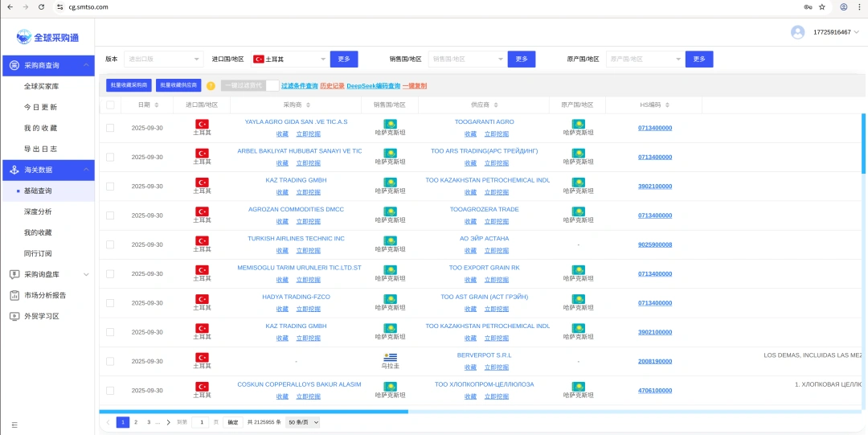Check the MEMISOGLU TARIM row checkbox
The image size is (868, 435).
coord(110,273)
